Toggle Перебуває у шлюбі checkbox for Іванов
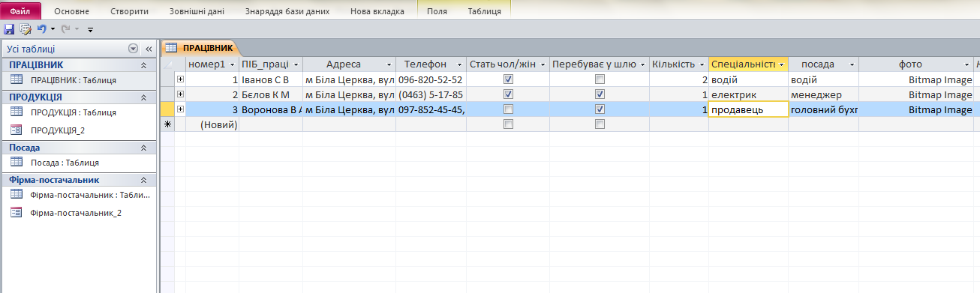The height and width of the screenshot is (293, 980). click(600, 79)
